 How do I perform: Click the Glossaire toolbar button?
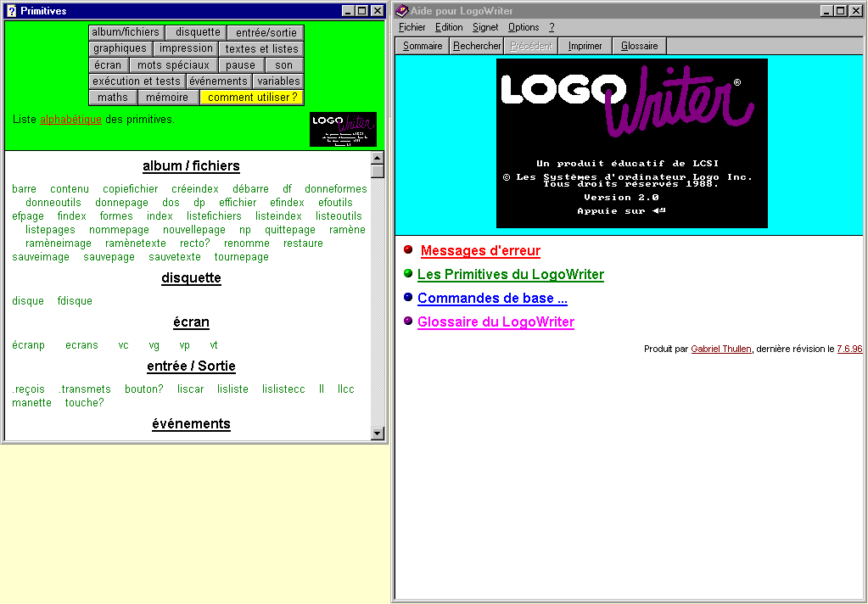(639, 46)
